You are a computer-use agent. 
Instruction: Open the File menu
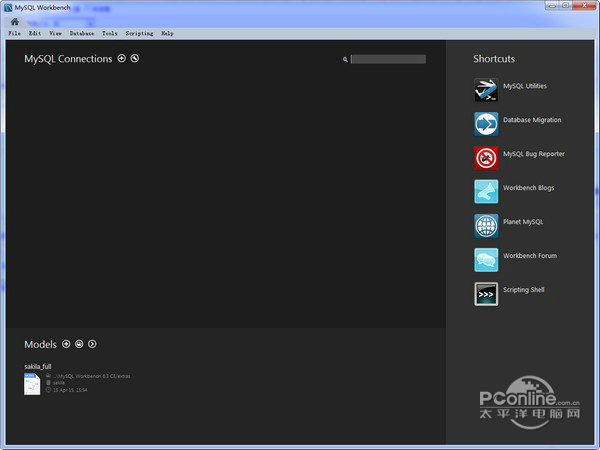pyautogui.click(x=15, y=33)
